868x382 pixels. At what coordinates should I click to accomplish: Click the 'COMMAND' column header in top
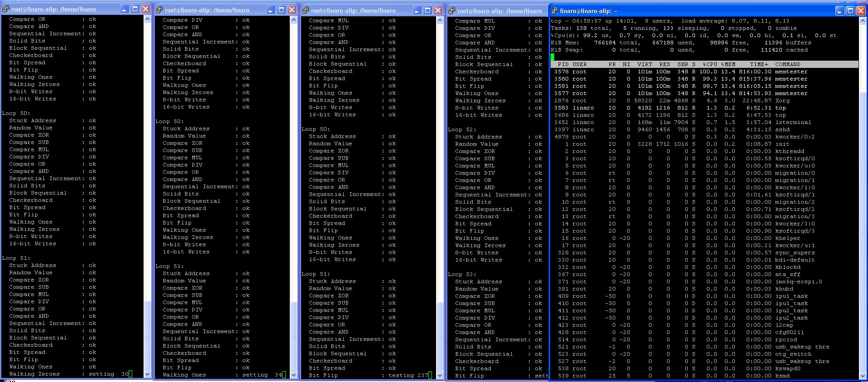click(788, 64)
